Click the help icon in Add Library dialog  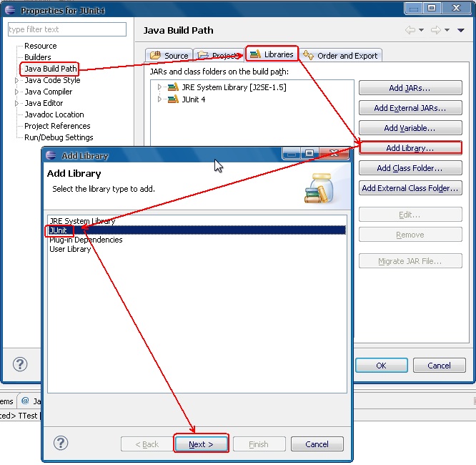61,443
